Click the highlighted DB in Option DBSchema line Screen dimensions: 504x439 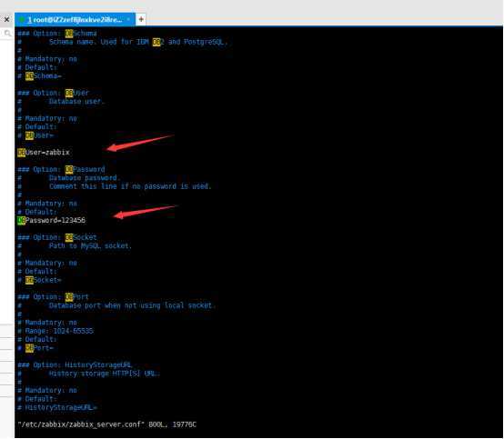coord(69,34)
